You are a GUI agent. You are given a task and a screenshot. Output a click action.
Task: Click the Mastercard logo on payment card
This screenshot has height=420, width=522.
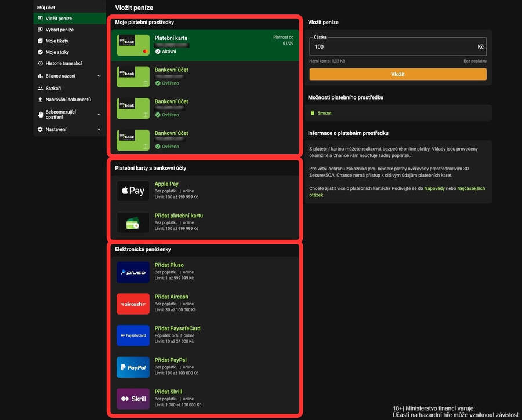tap(145, 51)
